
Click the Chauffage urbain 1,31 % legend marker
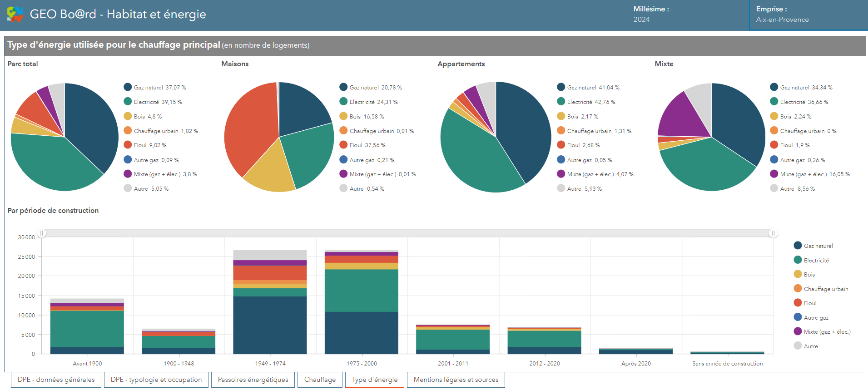[561, 131]
